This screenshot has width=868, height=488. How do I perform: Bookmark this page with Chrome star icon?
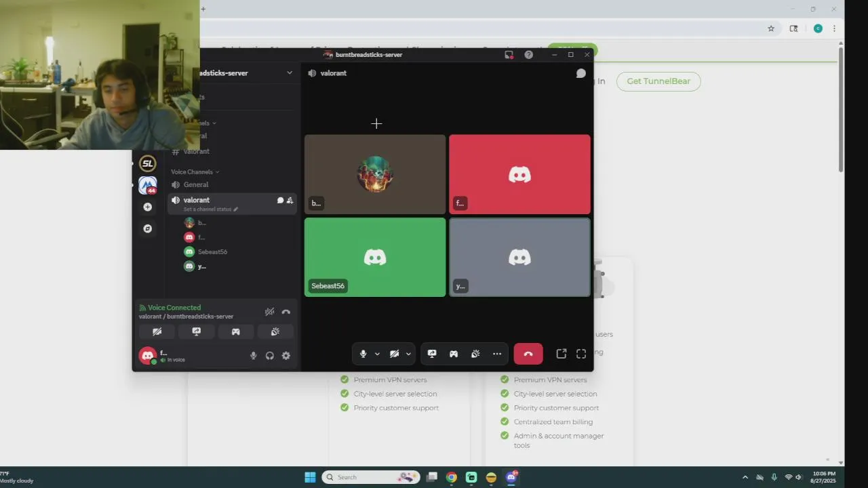point(771,28)
